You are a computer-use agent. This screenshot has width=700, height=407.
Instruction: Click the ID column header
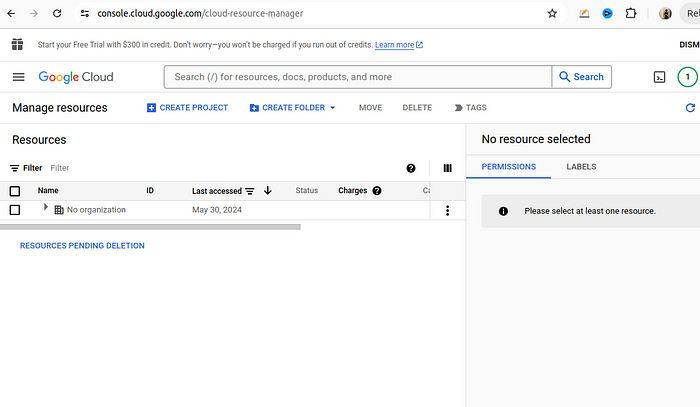point(150,191)
